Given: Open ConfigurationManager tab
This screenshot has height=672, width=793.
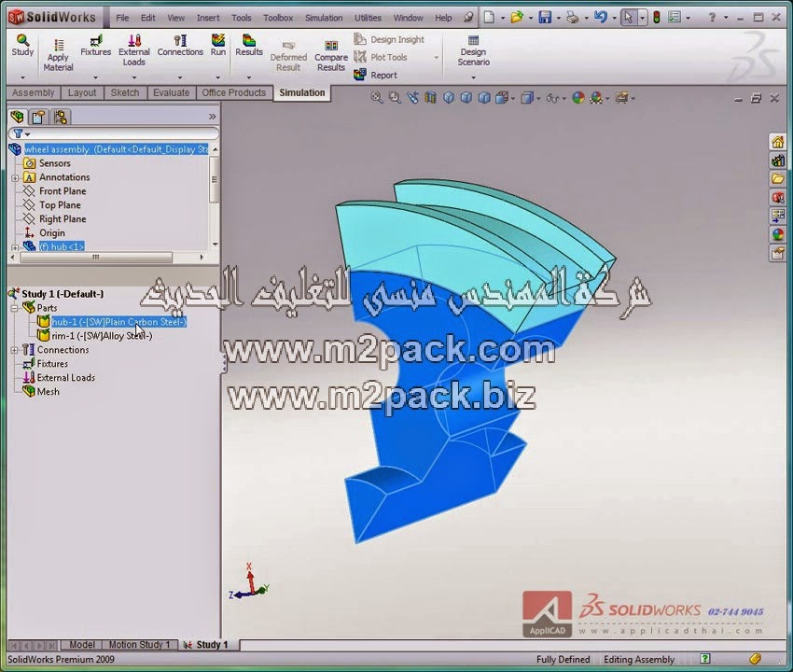Looking at the screenshot, I should click(x=61, y=117).
